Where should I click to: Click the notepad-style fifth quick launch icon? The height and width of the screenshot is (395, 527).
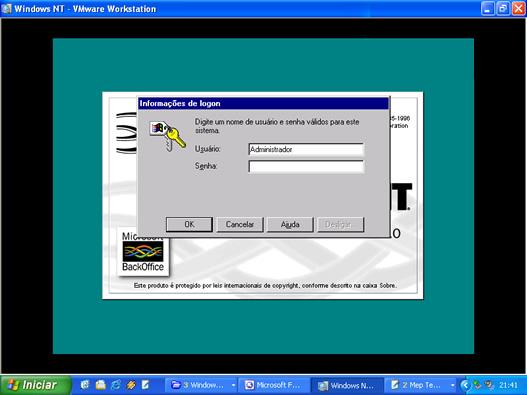[145, 385]
